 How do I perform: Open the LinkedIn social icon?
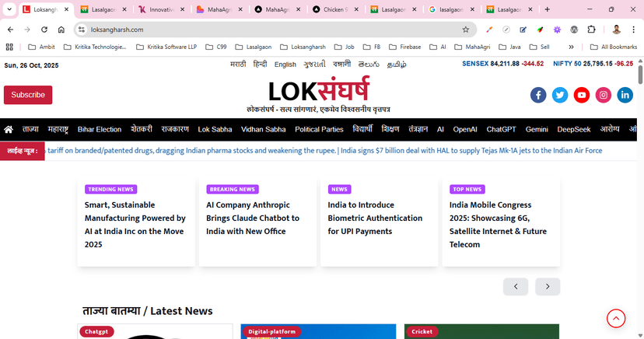625,95
